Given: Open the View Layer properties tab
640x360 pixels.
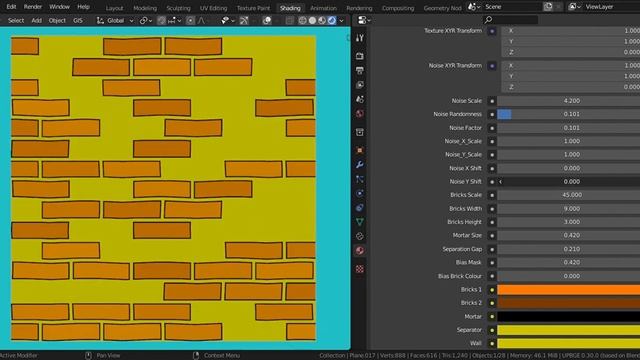Looking at the screenshot, I should point(360,85).
